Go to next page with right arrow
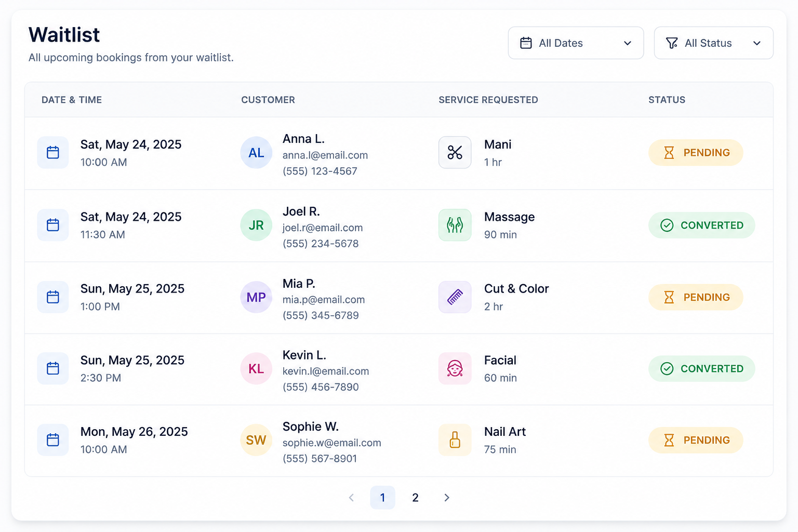The width and height of the screenshot is (798, 532). pos(447,498)
